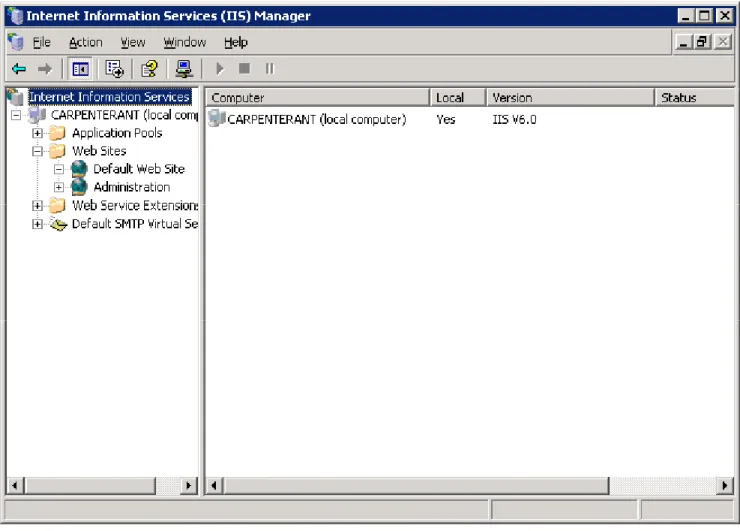
Task: Click the Internet Information Services root icon
Action: point(16,97)
